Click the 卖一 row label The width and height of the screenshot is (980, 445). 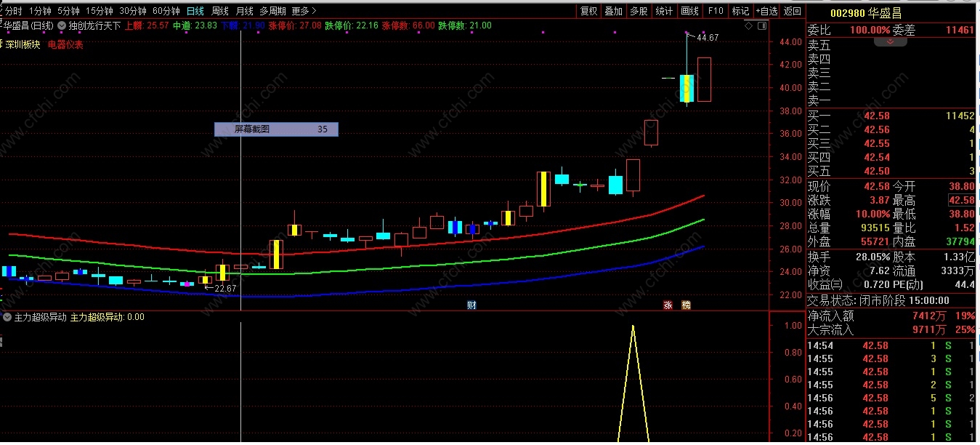[819, 100]
